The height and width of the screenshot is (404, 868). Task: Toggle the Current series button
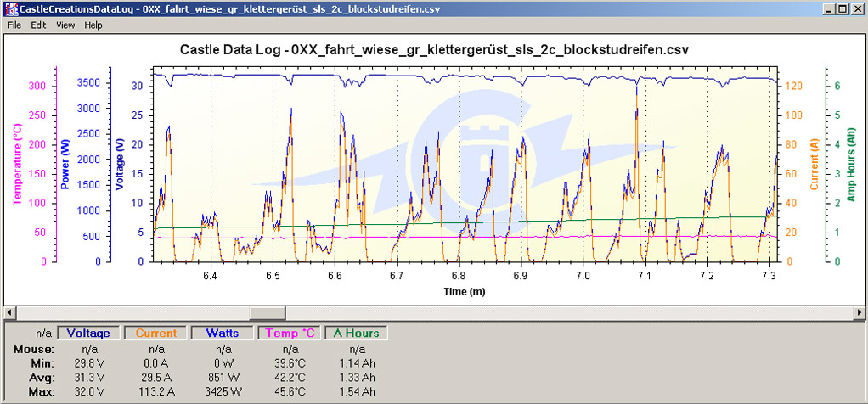tap(156, 334)
